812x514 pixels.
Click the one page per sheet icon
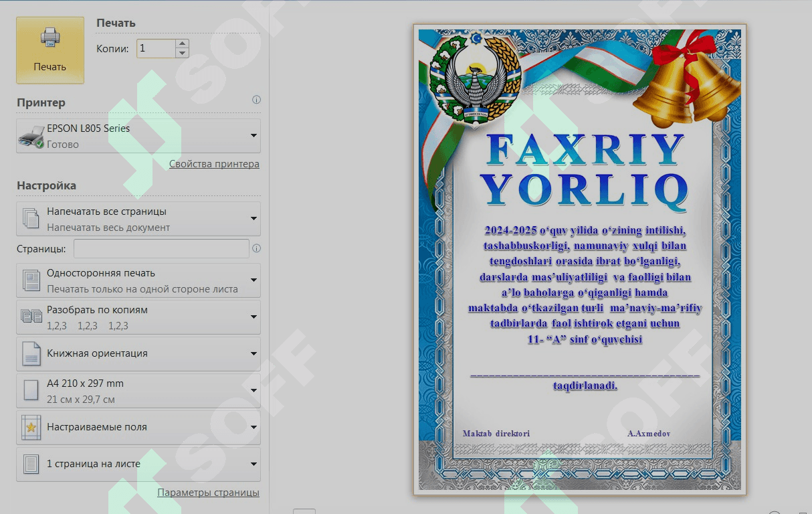(x=31, y=464)
